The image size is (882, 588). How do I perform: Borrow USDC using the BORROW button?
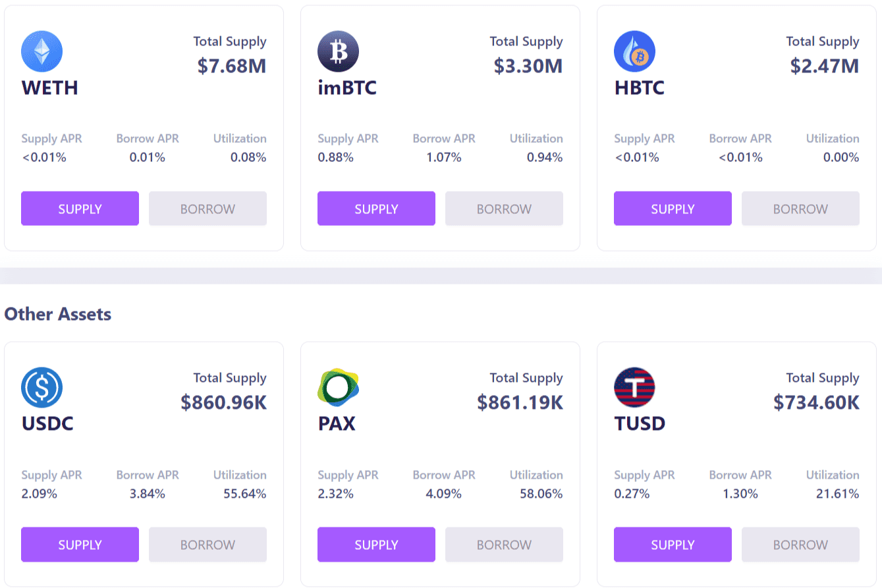[207, 545]
